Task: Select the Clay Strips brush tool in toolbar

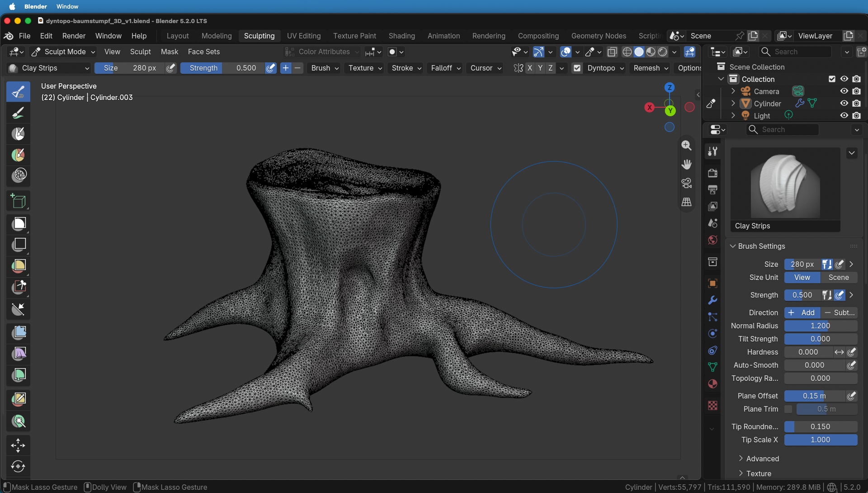Action: pos(18,92)
